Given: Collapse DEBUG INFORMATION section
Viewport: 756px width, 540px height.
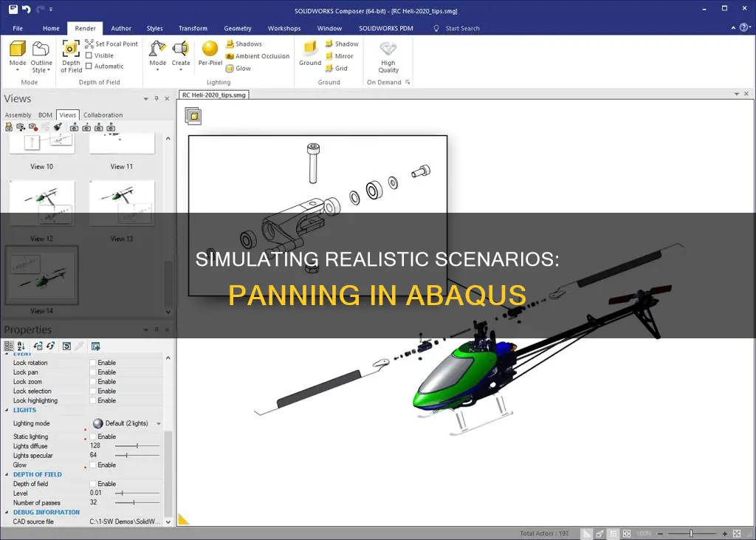Looking at the screenshot, I should (7, 513).
